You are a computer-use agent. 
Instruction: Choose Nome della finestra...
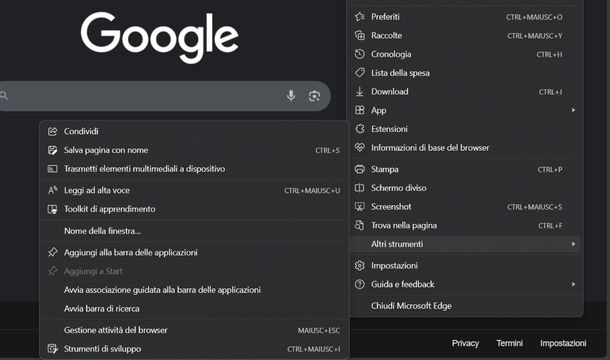click(195, 231)
